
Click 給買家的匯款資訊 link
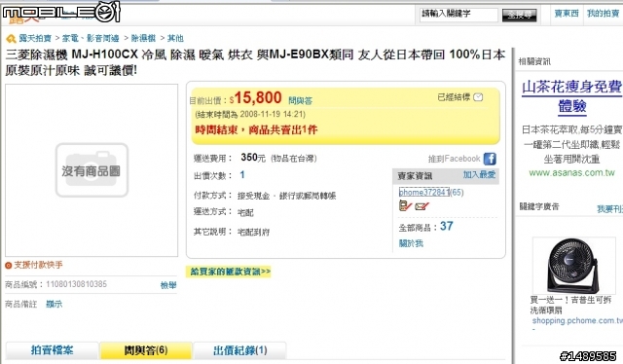[231, 272]
